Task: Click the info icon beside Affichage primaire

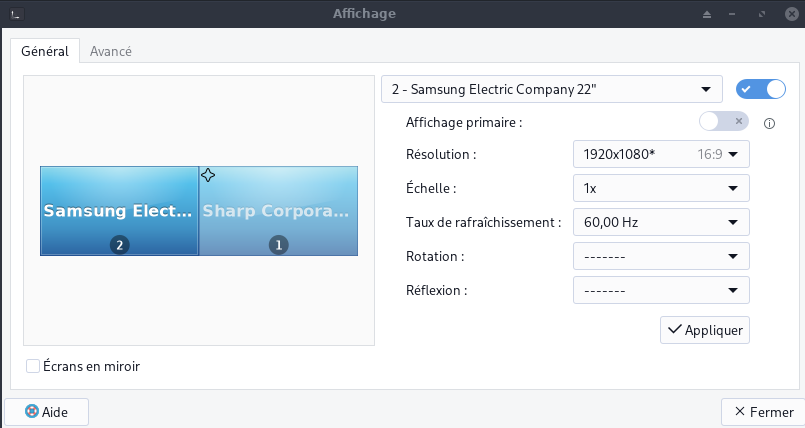Action: tap(770, 124)
